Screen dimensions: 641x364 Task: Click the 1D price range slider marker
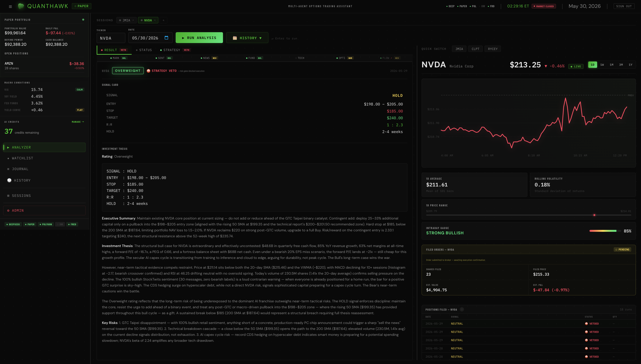[594, 215]
